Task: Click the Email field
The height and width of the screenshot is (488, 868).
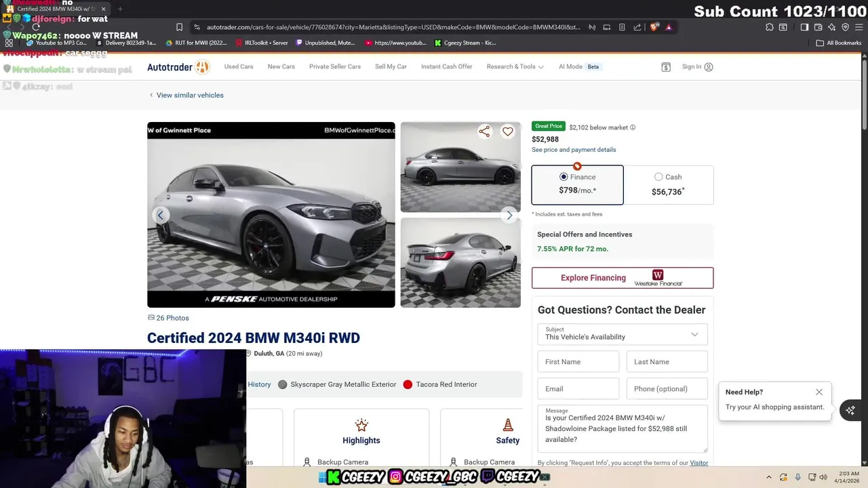Action: tap(578, 389)
